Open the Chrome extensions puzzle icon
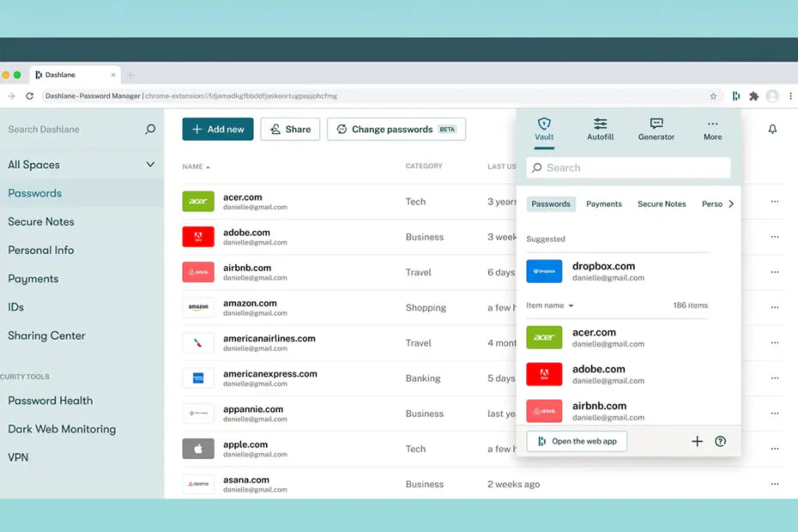Viewport: 798px width, 532px height. [753, 96]
